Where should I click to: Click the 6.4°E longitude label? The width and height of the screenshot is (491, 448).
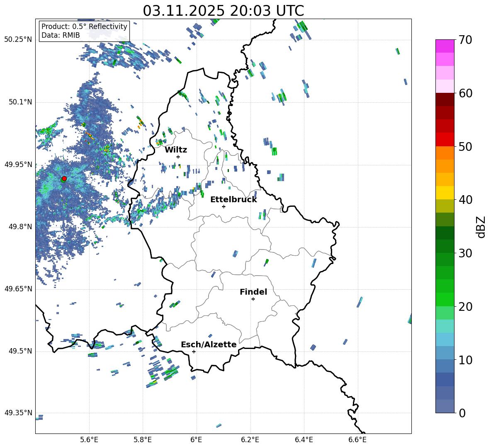pos(304,440)
